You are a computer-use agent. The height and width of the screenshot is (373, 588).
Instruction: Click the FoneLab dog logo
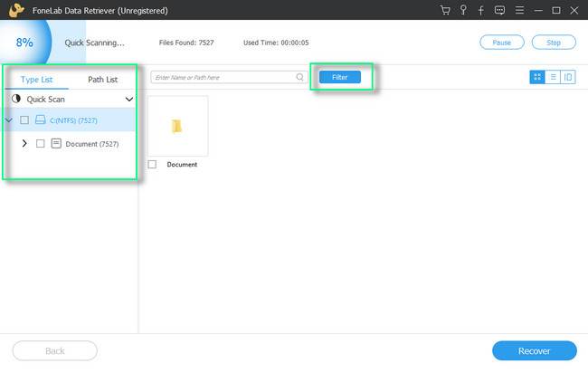17,10
